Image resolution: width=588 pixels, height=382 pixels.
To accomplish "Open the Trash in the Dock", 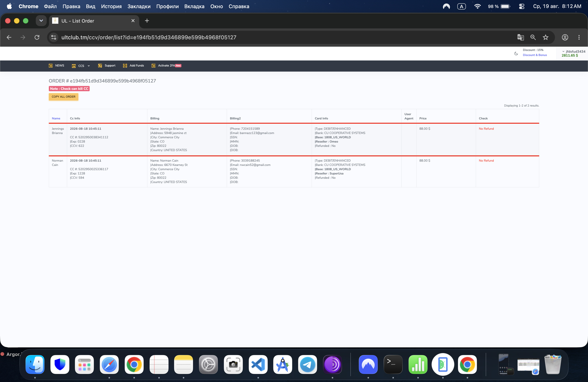I will (x=553, y=364).
